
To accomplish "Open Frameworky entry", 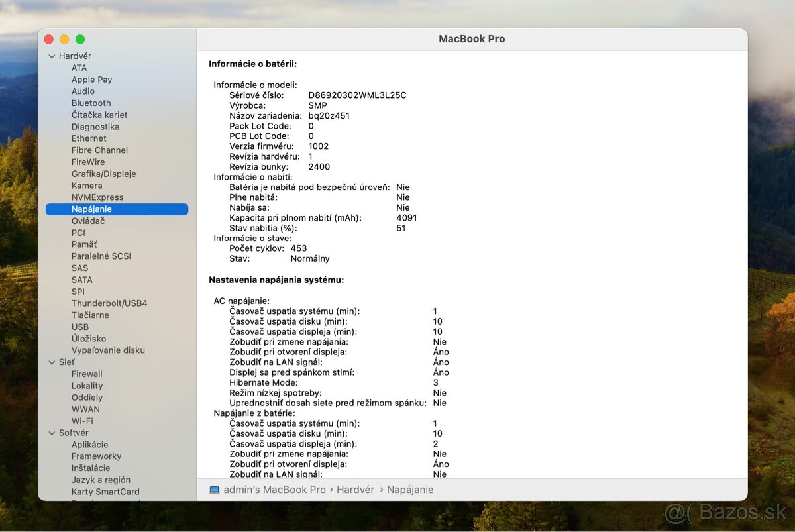I will 96,456.
